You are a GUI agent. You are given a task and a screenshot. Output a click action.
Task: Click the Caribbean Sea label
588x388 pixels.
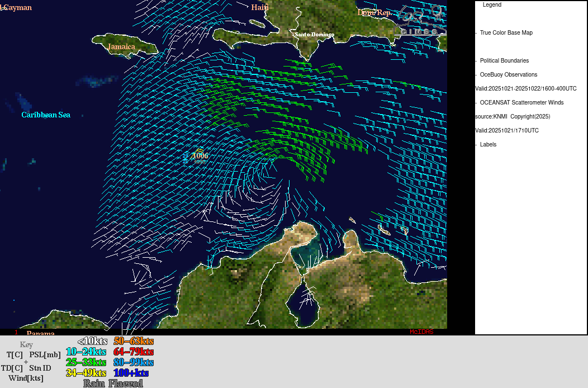tap(46, 115)
